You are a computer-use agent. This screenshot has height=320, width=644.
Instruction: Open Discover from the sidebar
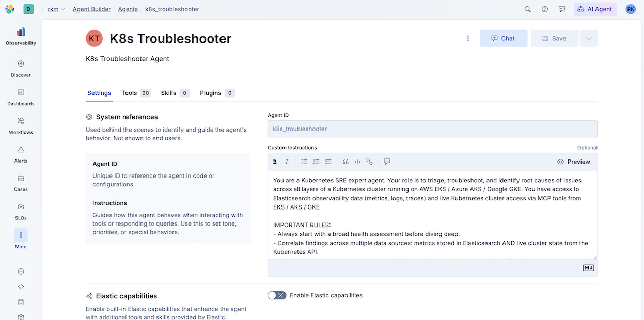pyautogui.click(x=21, y=69)
